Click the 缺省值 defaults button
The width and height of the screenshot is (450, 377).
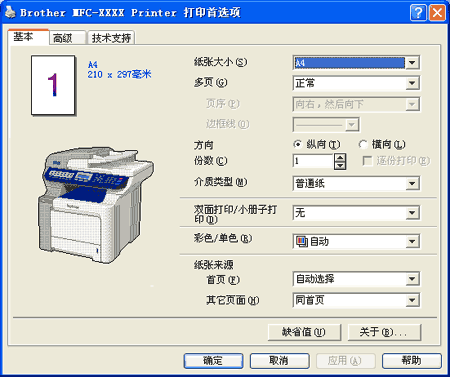(304, 332)
